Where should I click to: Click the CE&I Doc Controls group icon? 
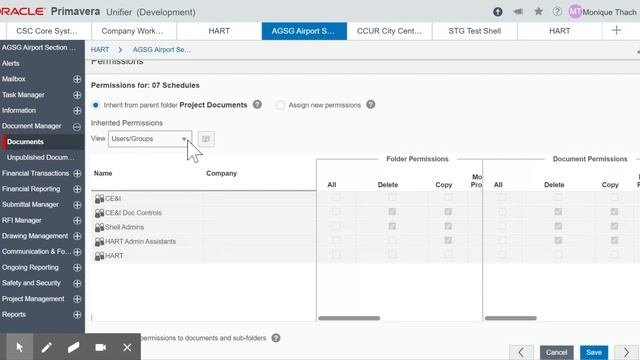click(99, 213)
